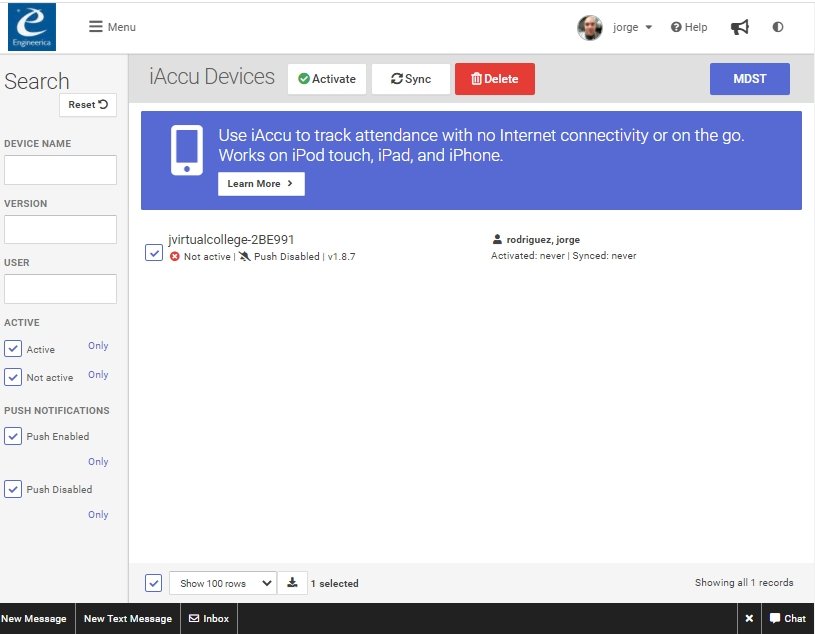Show Only Push Disabled devices
The image size is (815, 634).
(98, 514)
